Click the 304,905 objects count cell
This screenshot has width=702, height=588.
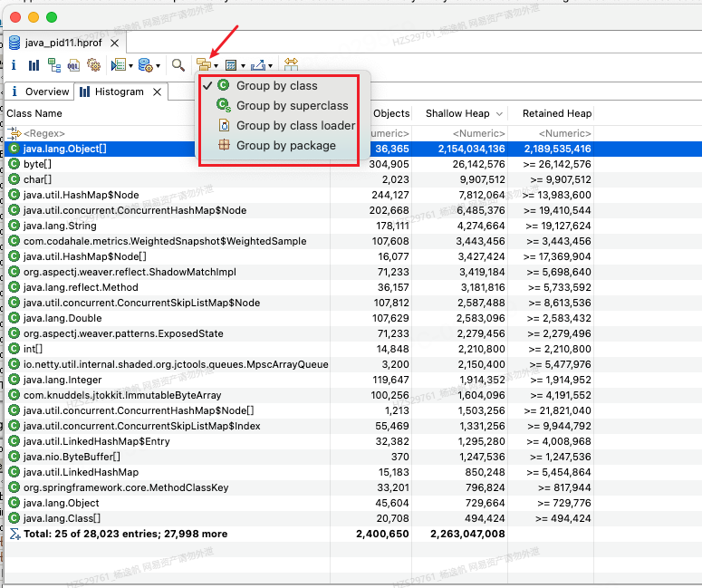tap(389, 164)
